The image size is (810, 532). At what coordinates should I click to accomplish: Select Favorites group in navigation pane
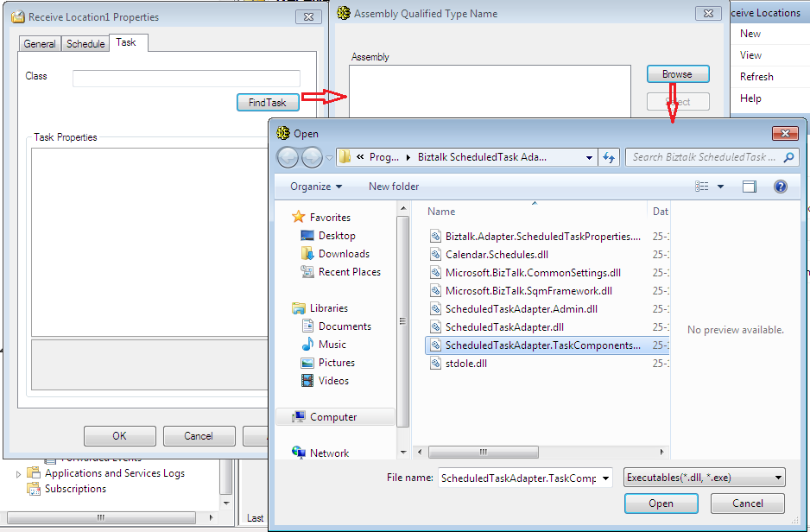pos(320,218)
